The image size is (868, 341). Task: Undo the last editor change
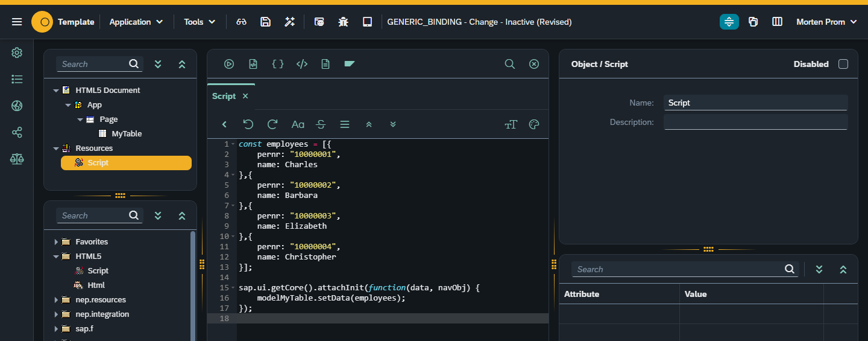pyautogui.click(x=248, y=124)
